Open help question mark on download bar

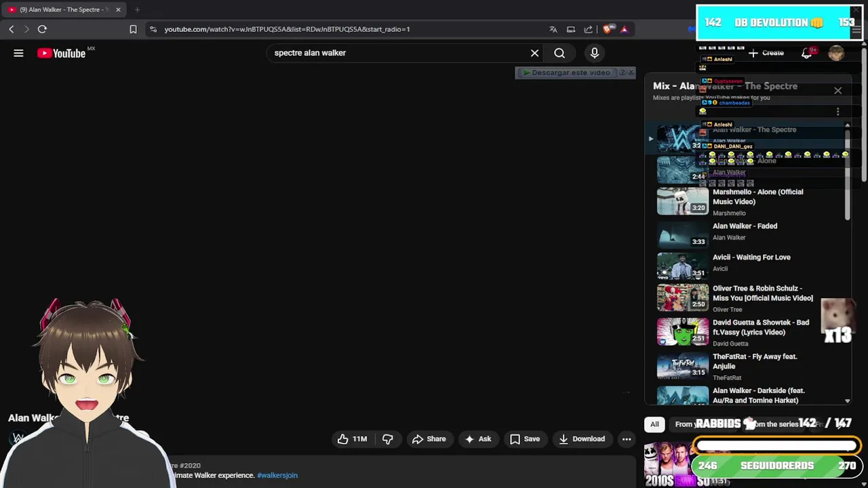click(x=623, y=73)
